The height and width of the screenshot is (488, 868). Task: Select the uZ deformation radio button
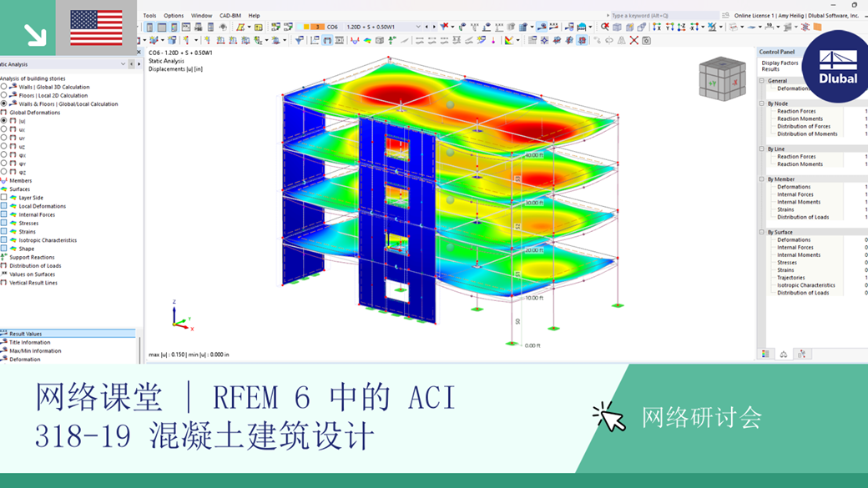coord(4,146)
